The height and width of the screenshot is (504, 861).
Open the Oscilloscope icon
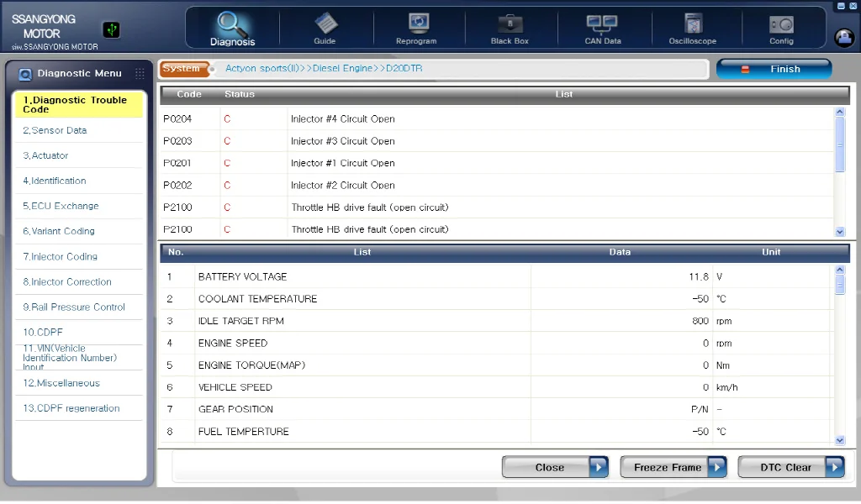(694, 24)
